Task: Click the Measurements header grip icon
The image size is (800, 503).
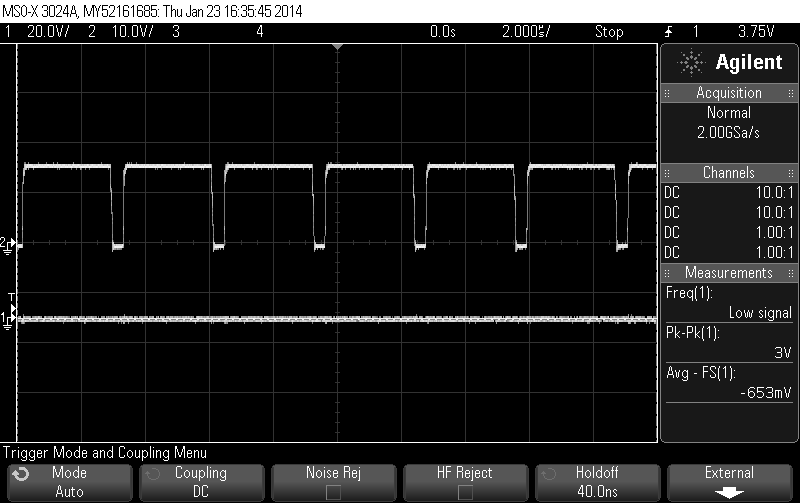Action: point(666,273)
